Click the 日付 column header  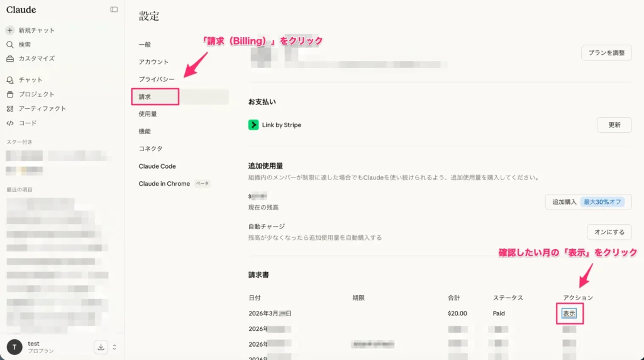pos(255,298)
